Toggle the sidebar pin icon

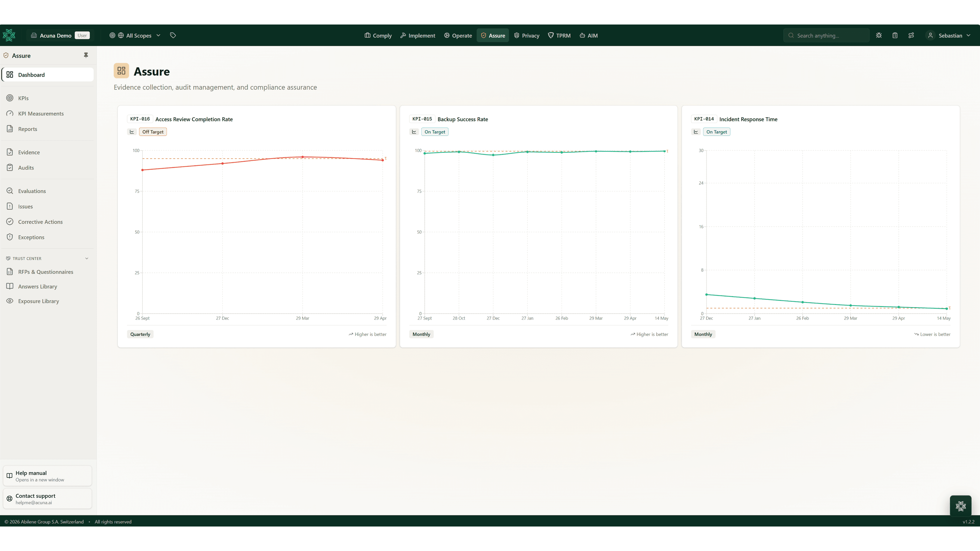[86, 55]
